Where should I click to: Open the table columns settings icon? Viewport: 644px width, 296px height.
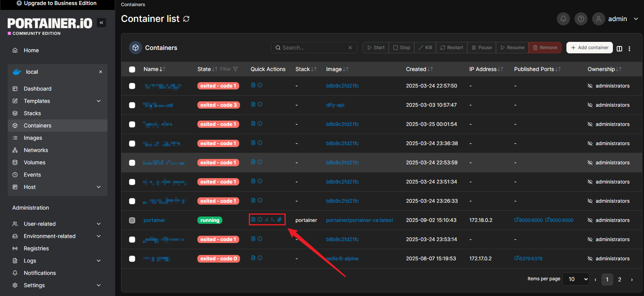pyautogui.click(x=619, y=48)
